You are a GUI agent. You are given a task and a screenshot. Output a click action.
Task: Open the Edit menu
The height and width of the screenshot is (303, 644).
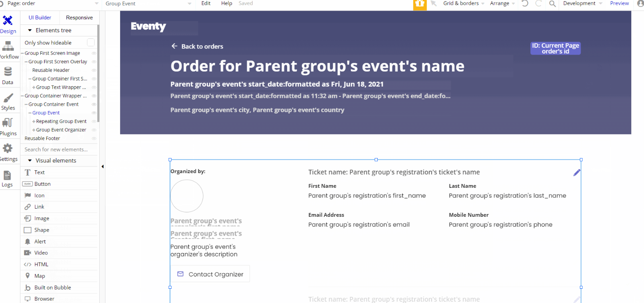click(206, 3)
